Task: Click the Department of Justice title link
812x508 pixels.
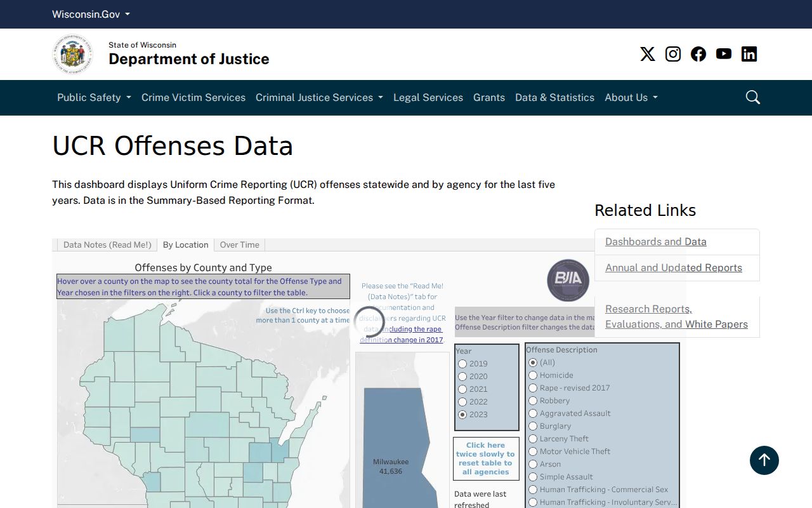Action: (x=189, y=59)
